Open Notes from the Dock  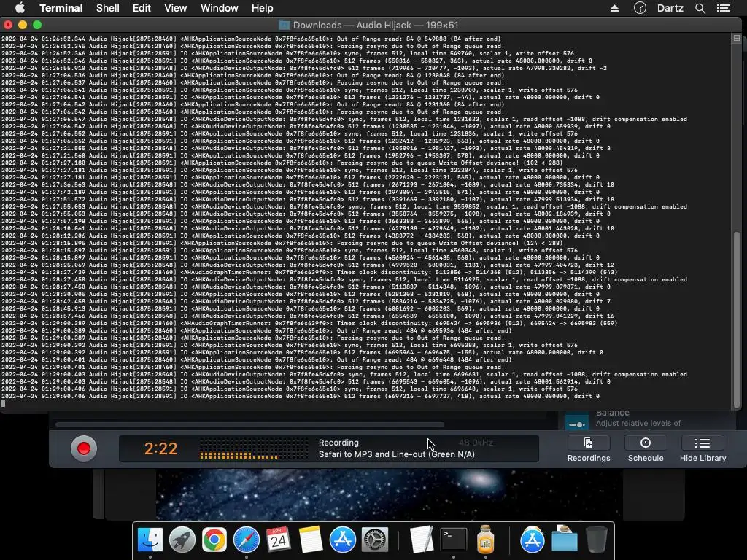pos(311,540)
